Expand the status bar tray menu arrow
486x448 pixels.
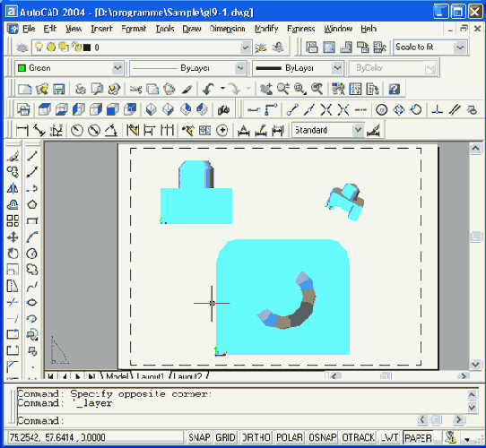(x=467, y=439)
